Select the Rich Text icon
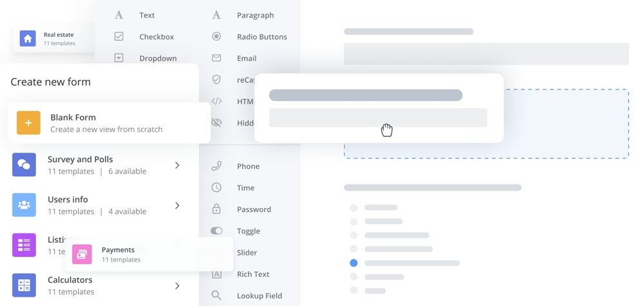The height and width of the screenshot is (306, 644). (x=216, y=274)
